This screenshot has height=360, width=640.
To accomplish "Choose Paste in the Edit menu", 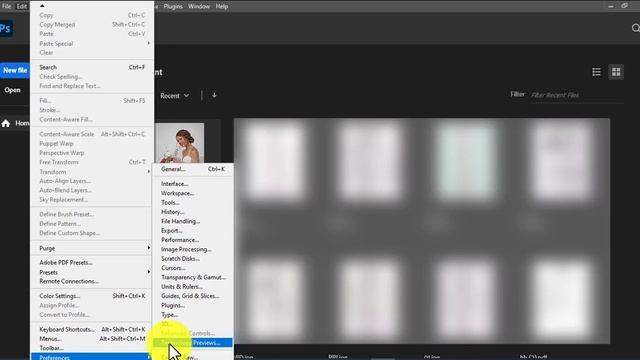I will click(x=92, y=34).
